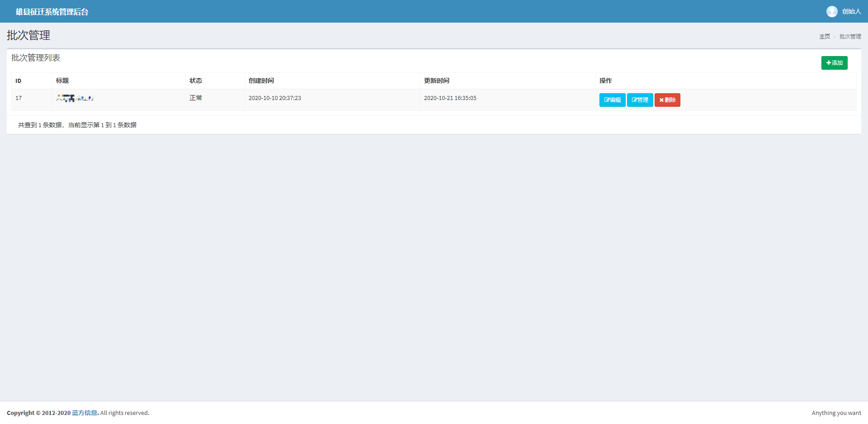Click the 批次管理 breadcrumb item
This screenshot has height=424, width=868.
[850, 37]
